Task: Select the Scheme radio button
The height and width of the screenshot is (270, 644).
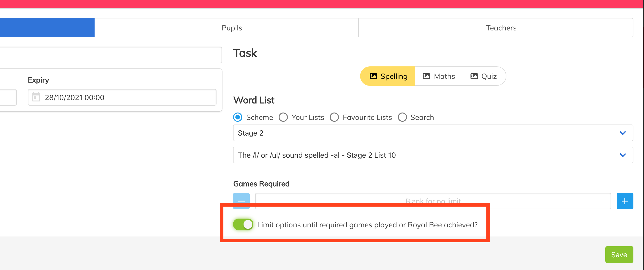Action: pyautogui.click(x=237, y=117)
